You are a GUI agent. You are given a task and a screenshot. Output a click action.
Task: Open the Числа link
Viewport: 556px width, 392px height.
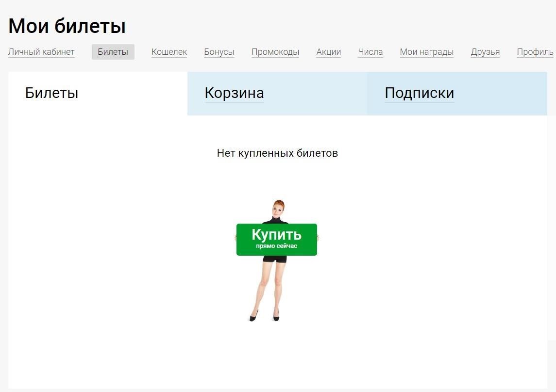coord(370,52)
